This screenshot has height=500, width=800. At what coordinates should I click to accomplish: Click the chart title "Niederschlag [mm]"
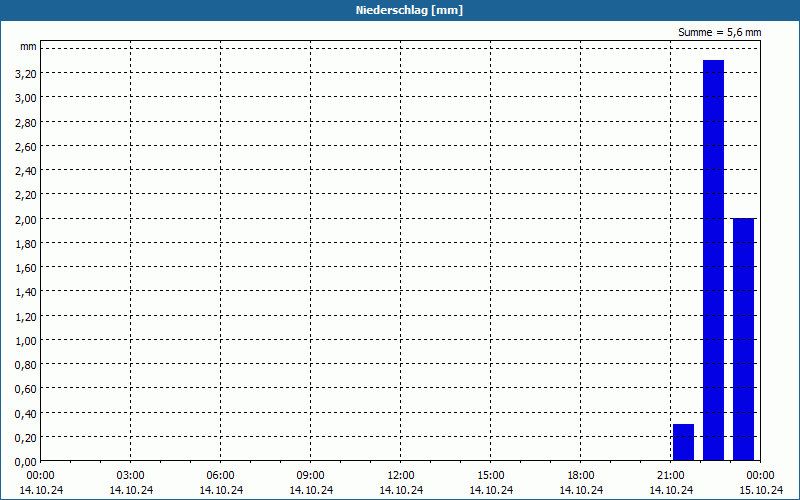point(409,10)
